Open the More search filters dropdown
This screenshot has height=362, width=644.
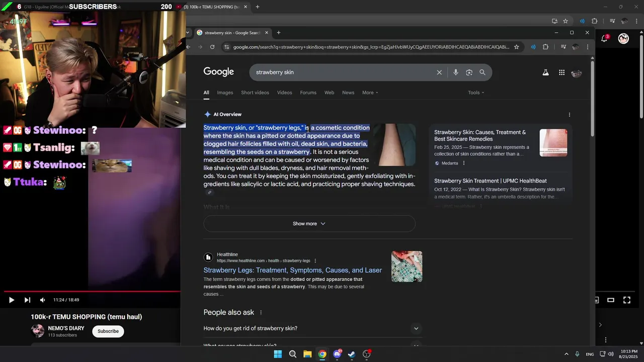click(x=370, y=93)
